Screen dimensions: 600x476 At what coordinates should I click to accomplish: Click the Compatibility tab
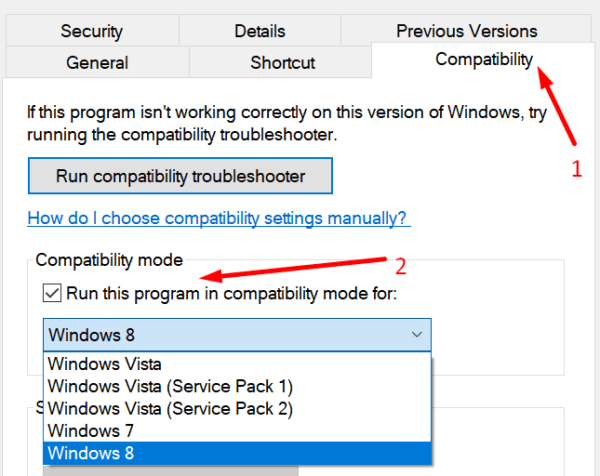484,59
